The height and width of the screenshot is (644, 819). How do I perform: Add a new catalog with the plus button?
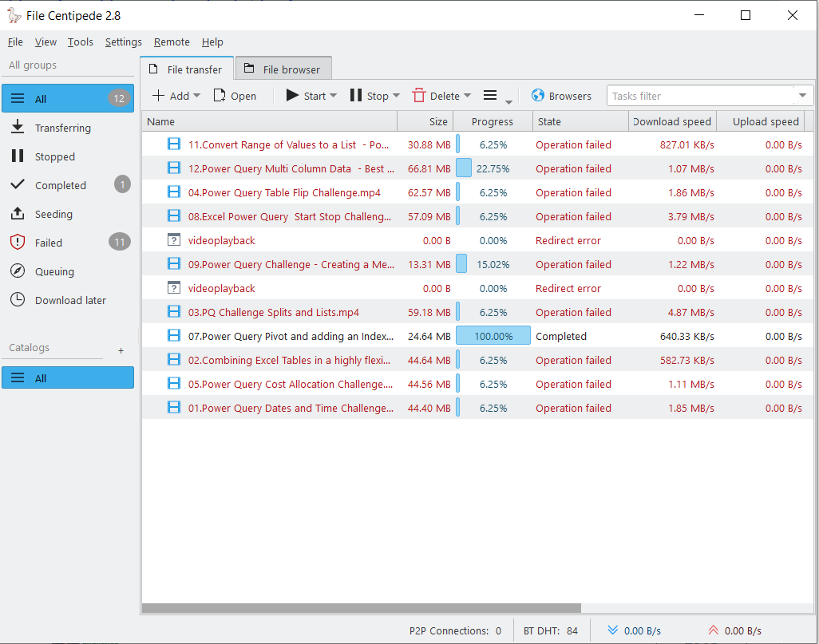[x=121, y=350]
